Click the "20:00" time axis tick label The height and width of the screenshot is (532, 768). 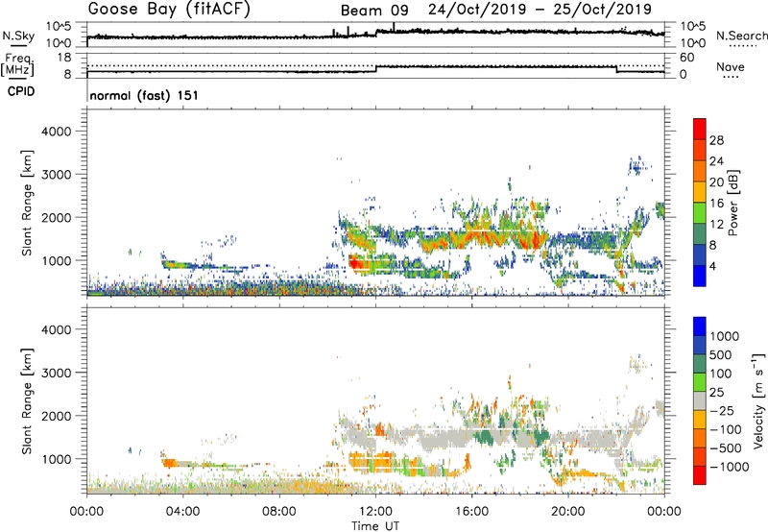[567, 512]
